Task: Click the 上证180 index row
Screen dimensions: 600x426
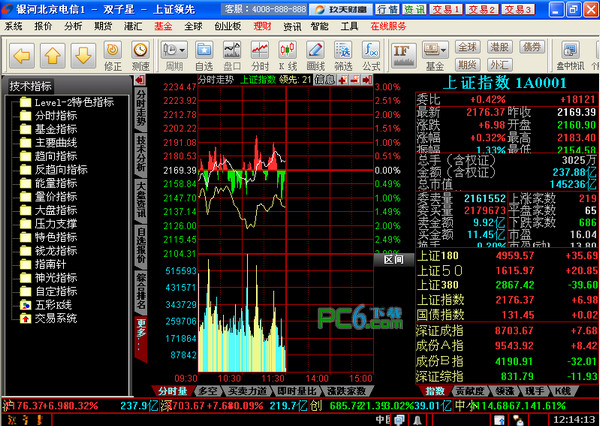Action: pyautogui.click(x=507, y=256)
